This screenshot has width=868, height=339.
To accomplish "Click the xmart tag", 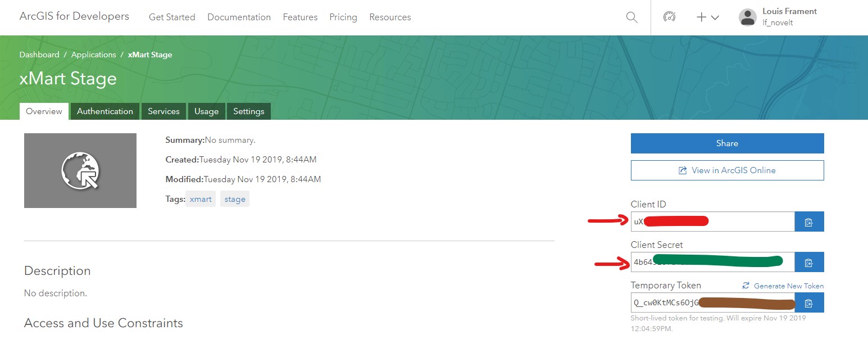I will 201,199.
